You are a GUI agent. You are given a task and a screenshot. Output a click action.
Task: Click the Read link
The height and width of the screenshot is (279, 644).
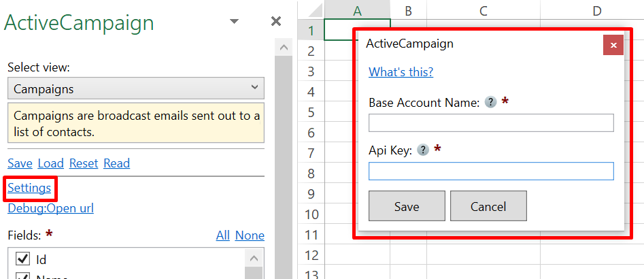(x=117, y=163)
